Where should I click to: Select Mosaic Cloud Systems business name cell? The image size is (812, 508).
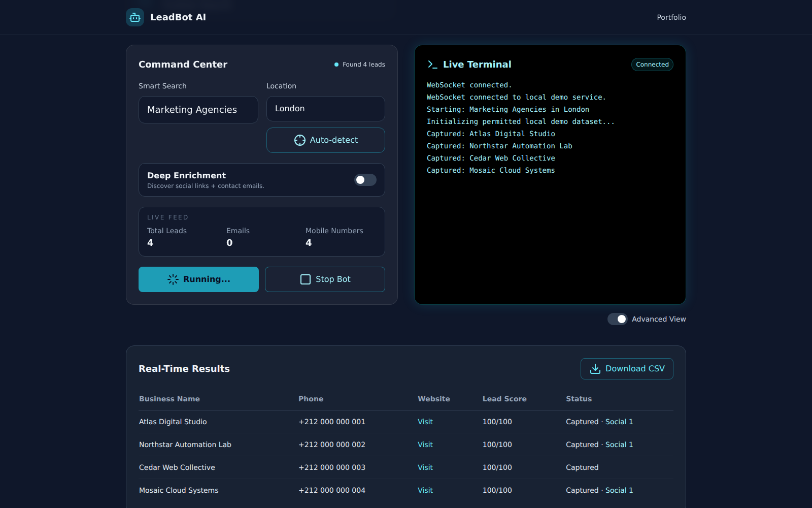pos(179,490)
